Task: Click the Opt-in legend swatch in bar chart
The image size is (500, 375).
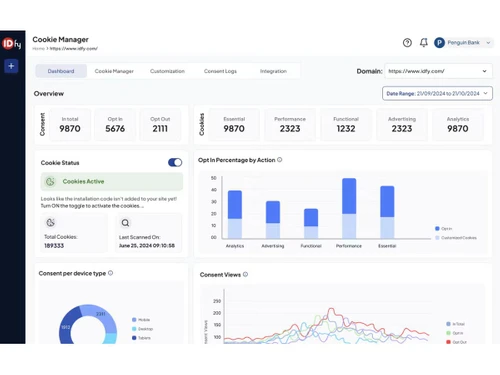Action: point(437,228)
